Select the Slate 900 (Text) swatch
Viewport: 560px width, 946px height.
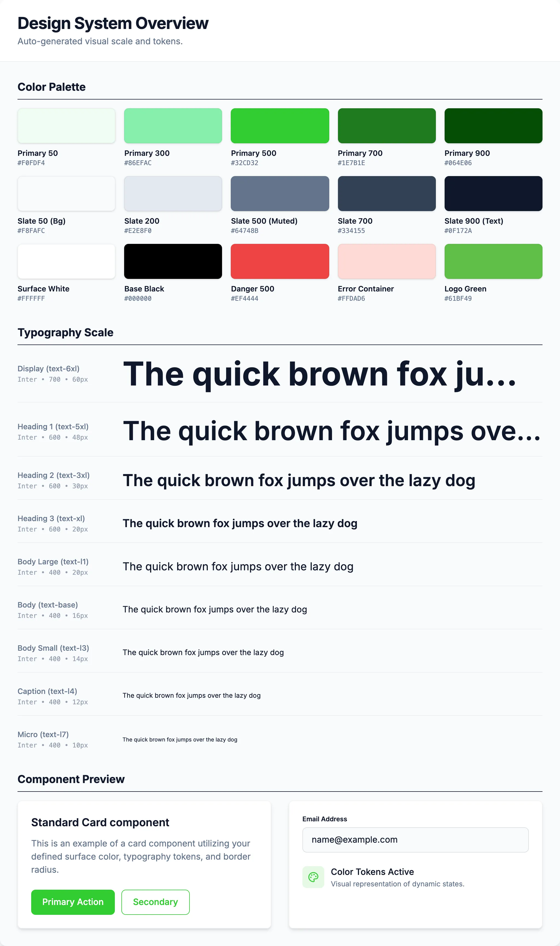pos(494,194)
